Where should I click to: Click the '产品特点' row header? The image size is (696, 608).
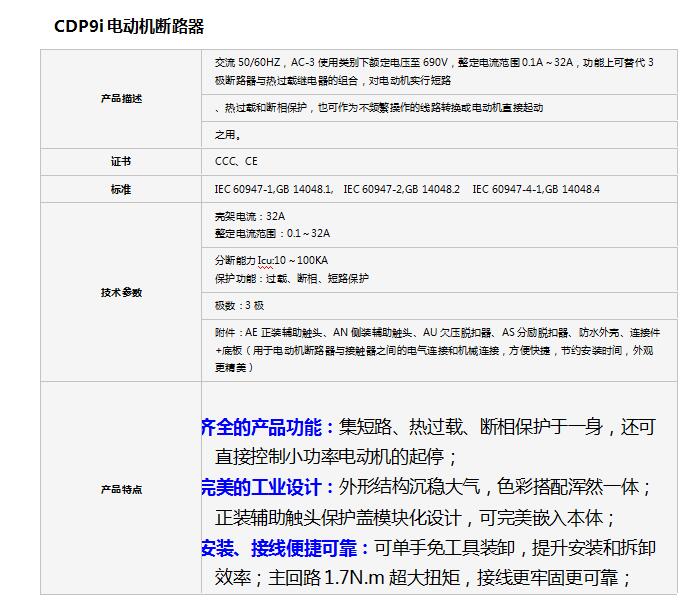[x=121, y=489]
